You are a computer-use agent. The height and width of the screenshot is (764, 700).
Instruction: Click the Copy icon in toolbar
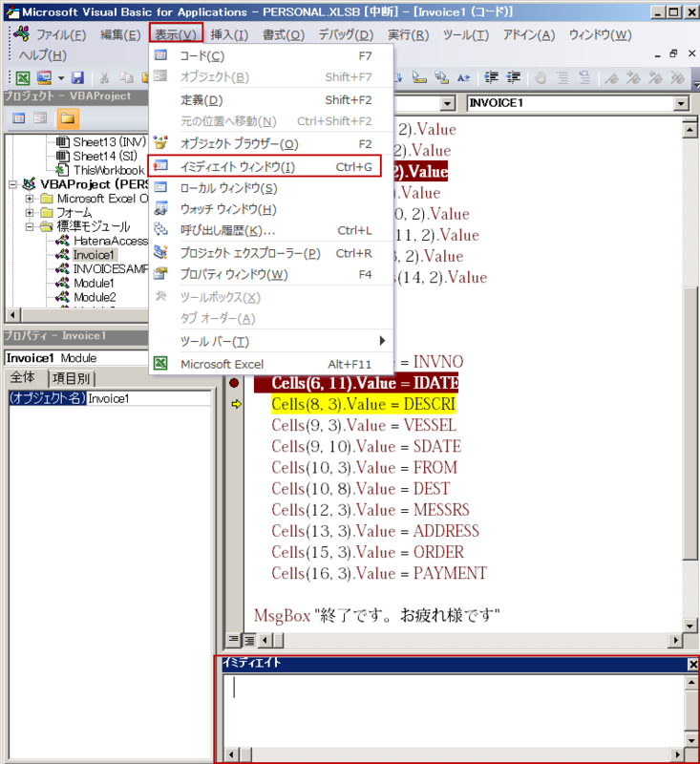pos(126,78)
